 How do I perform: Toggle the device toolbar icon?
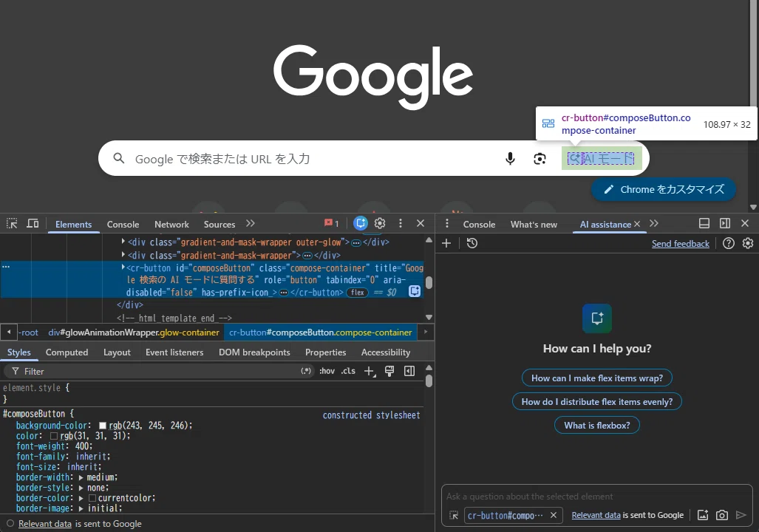33,224
